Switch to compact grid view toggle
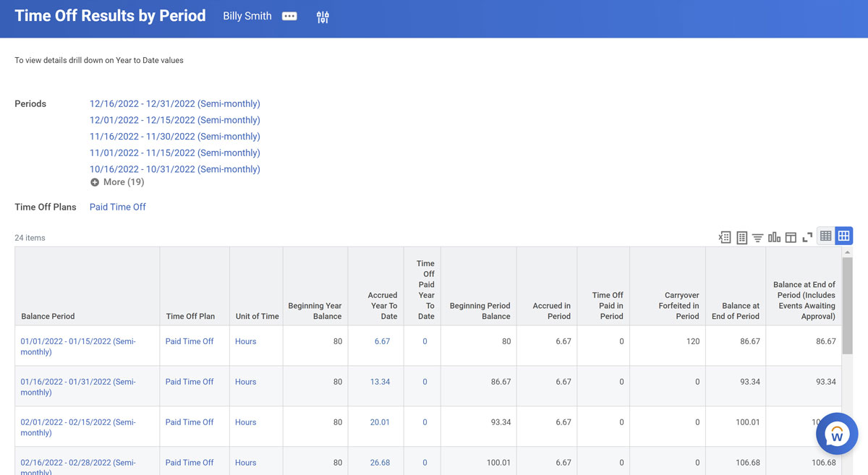This screenshot has height=475, width=868. tap(825, 236)
